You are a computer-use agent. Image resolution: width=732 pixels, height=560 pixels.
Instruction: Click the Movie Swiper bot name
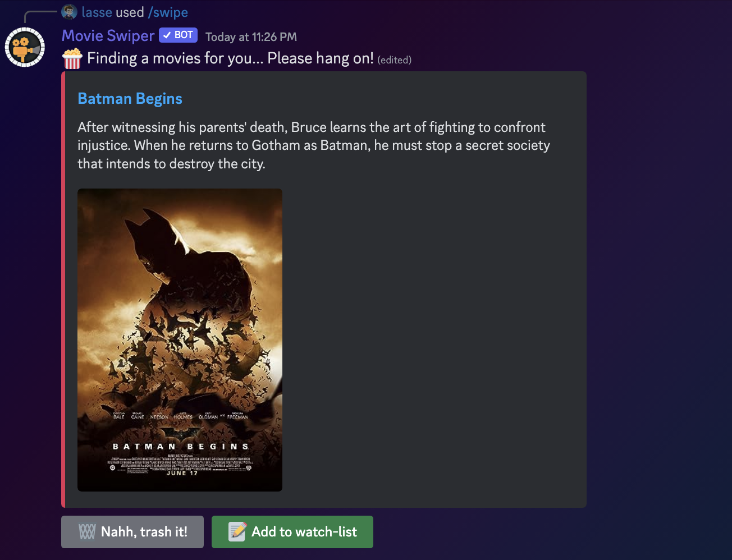tap(108, 36)
